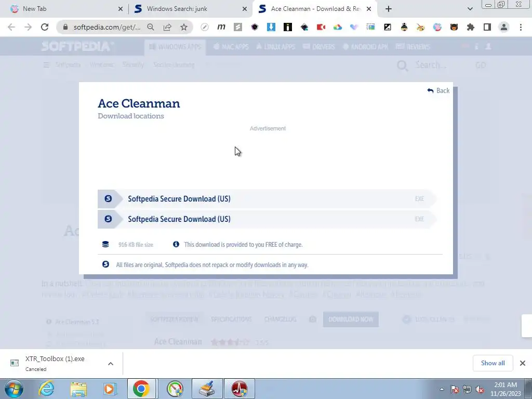The height and width of the screenshot is (399, 532).
Task: Close the New Tab tab
Action: click(x=121, y=9)
